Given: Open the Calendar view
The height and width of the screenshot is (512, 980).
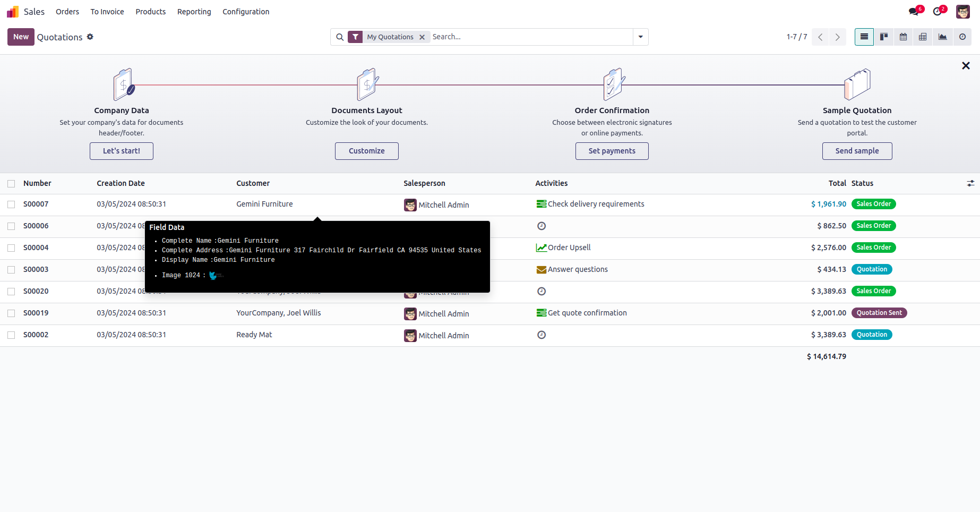Looking at the screenshot, I should [904, 37].
